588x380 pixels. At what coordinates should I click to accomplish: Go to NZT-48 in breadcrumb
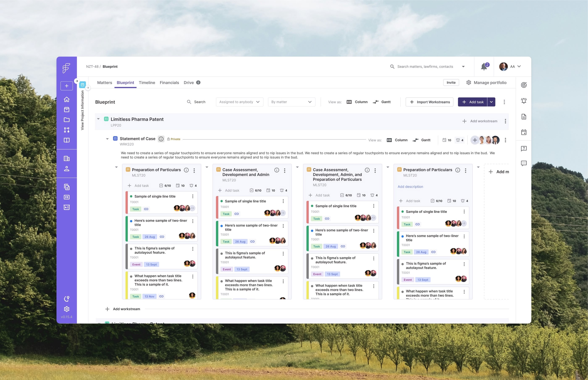pos(92,67)
